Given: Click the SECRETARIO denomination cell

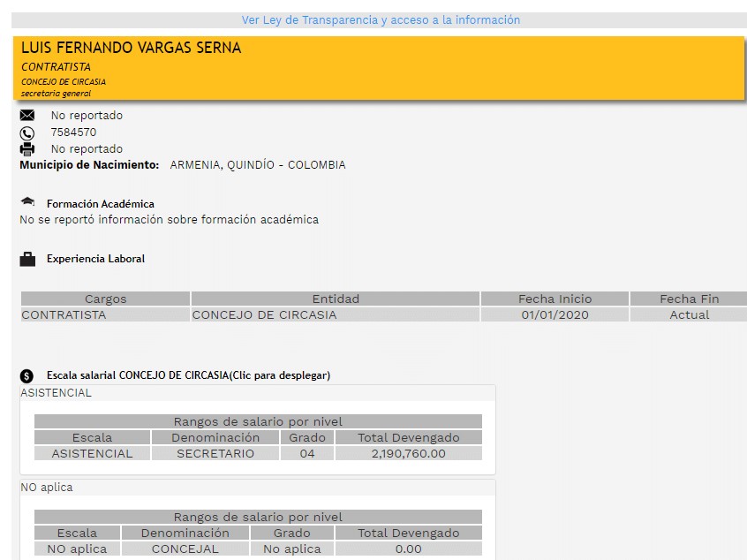Looking at the screenshot, I should tap(215, 453).
